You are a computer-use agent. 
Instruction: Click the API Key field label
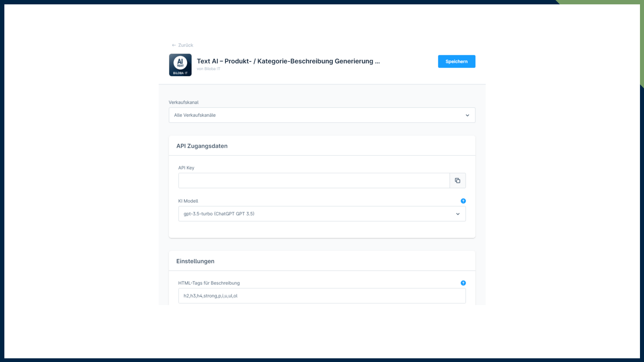click(186, 168)
